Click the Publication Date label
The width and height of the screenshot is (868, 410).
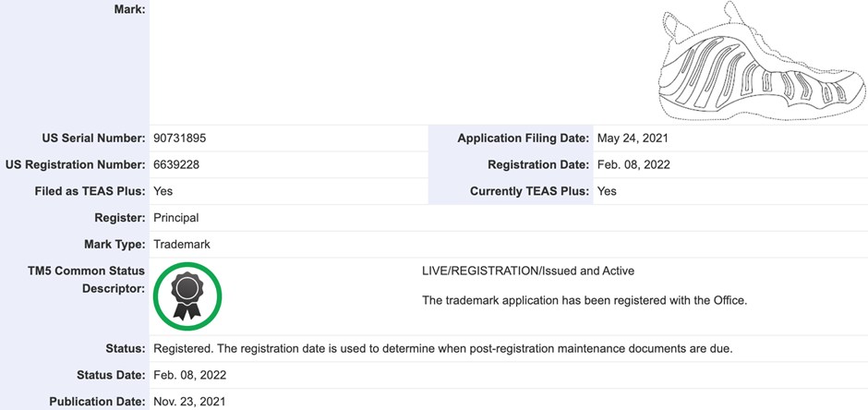point(98,403)
